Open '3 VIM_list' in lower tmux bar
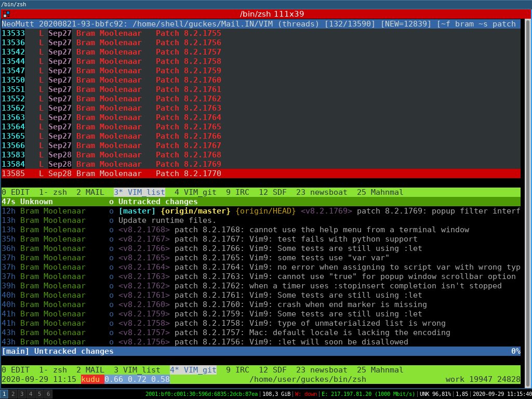This screenshot has width=532, height=399. [x=137, y=370]
